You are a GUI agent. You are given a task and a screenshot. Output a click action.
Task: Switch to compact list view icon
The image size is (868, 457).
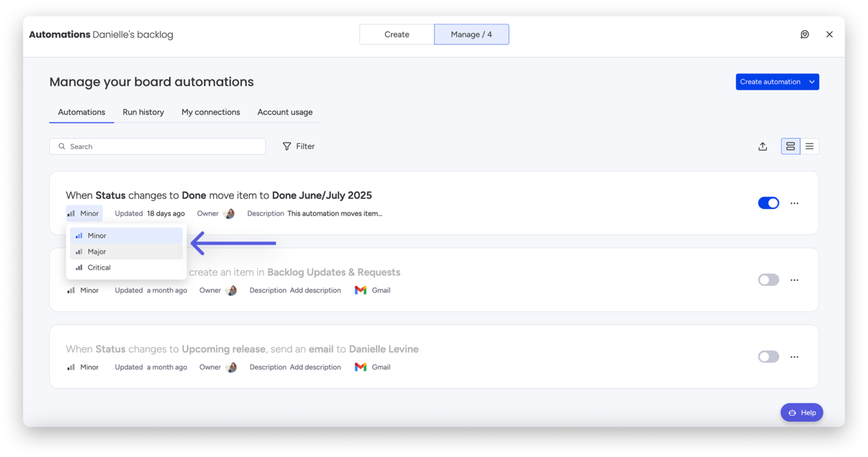click(810, 146)
